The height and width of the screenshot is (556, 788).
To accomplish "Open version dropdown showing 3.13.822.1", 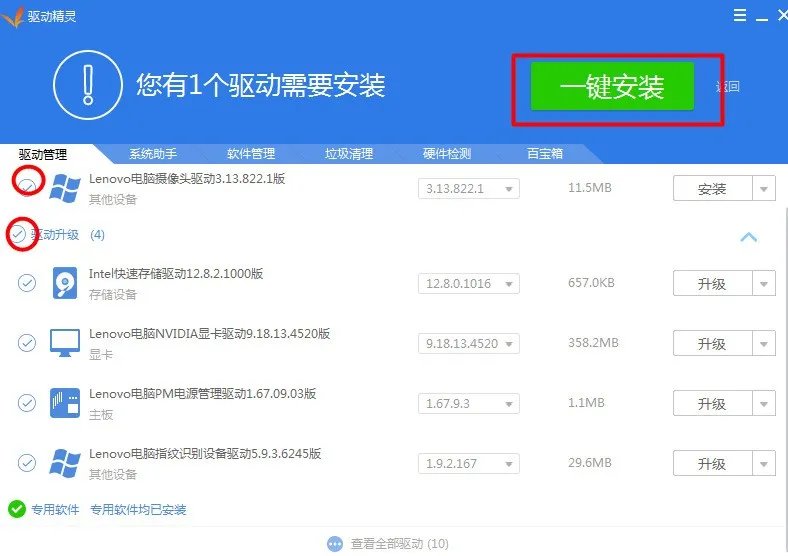I will pos(468,189).
